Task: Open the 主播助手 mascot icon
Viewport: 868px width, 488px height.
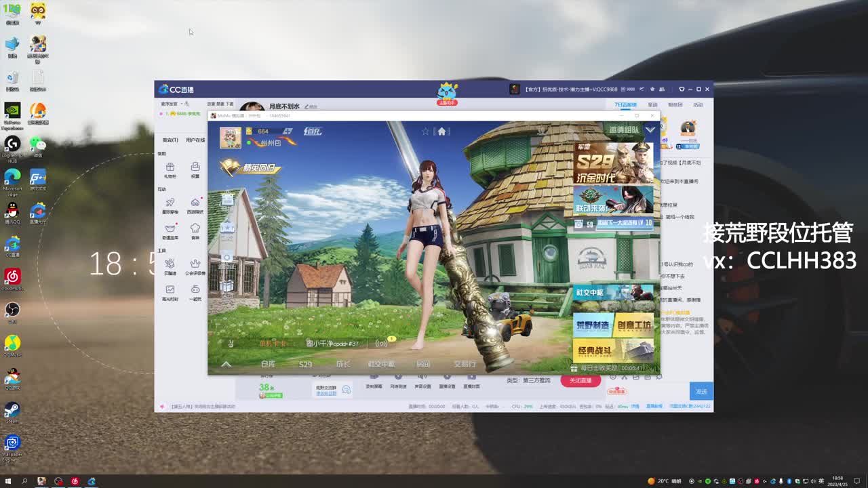Action: (447, 94)
